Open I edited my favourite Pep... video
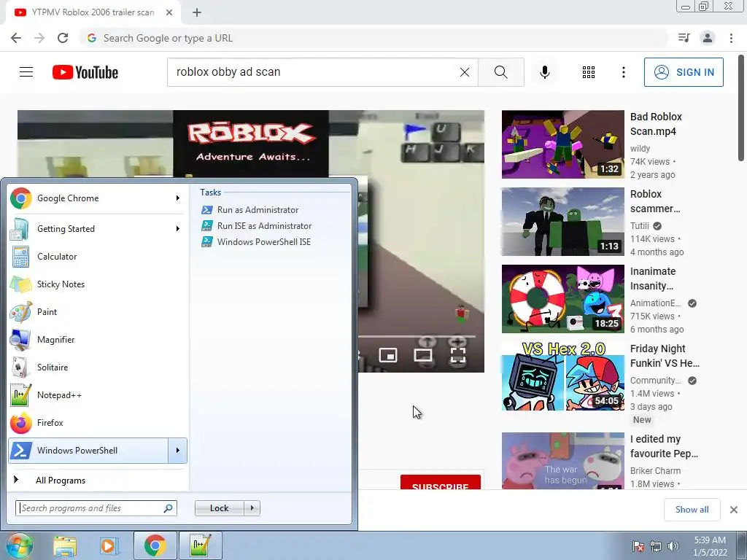747x560 pixels. click(x=562, y=461)
